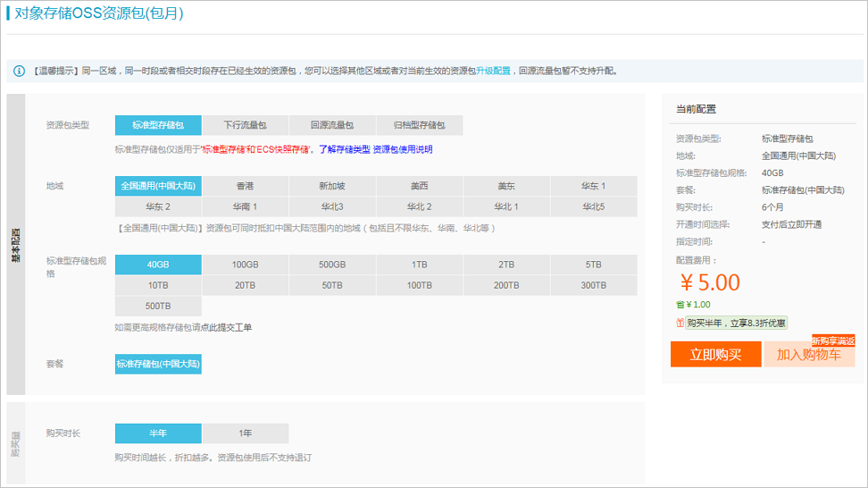Select 下行流量包 resource package type

pos(246,125)
